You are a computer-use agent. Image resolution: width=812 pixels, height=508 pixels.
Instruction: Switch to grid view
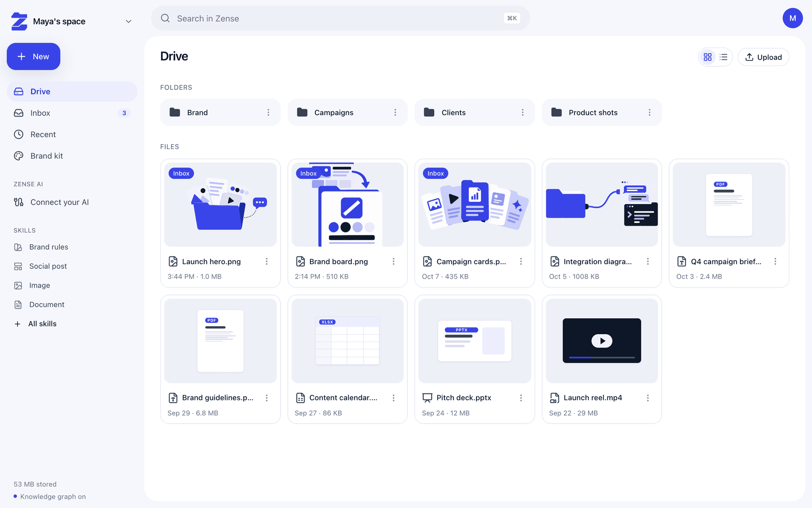pyautogui.click(x=707, y=57)
